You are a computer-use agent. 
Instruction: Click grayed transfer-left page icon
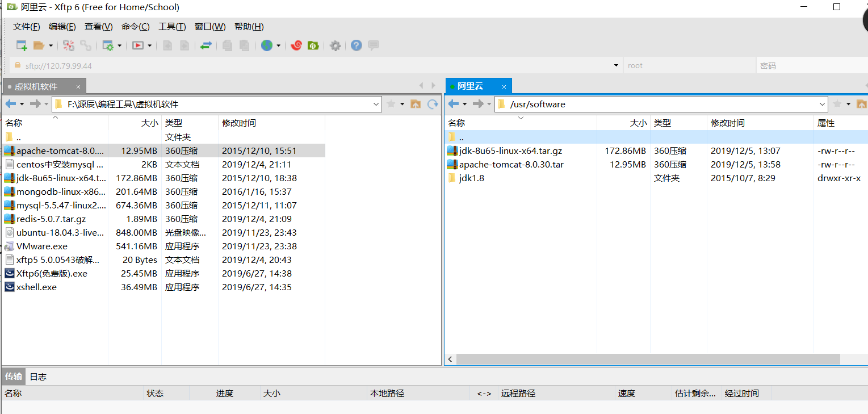pos(167,45)
